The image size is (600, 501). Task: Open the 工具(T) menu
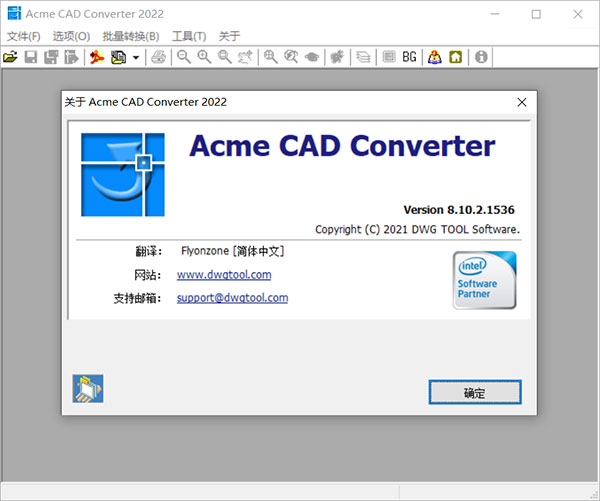coord(189,36)
